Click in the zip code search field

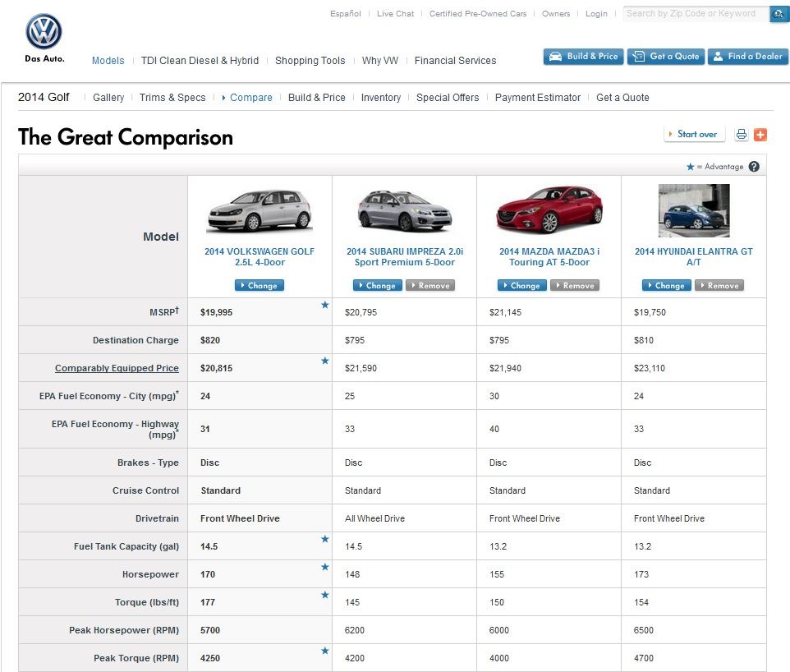(696, 14)
